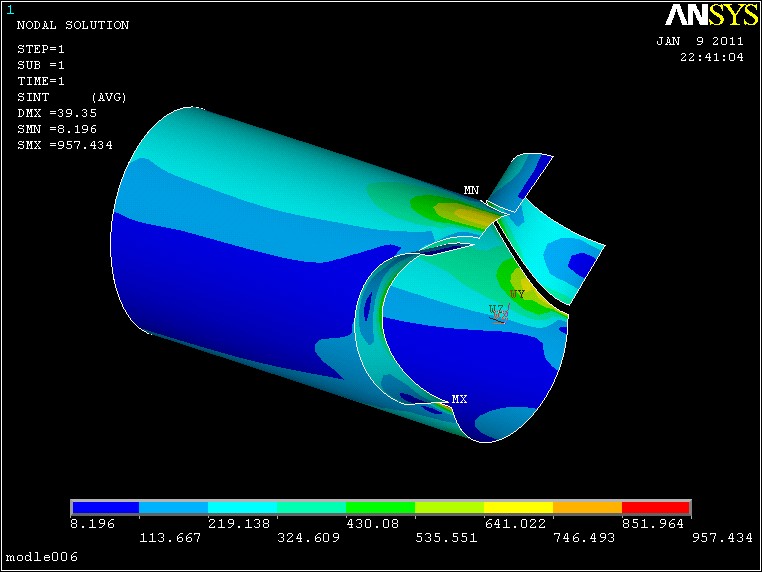762x572 pixels.
Task: Click the dark blue legend band
Action: click(105, 507)
